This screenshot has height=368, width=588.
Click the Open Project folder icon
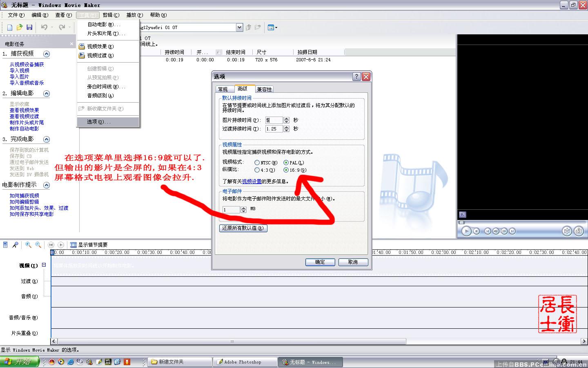(x=19, y=27)
